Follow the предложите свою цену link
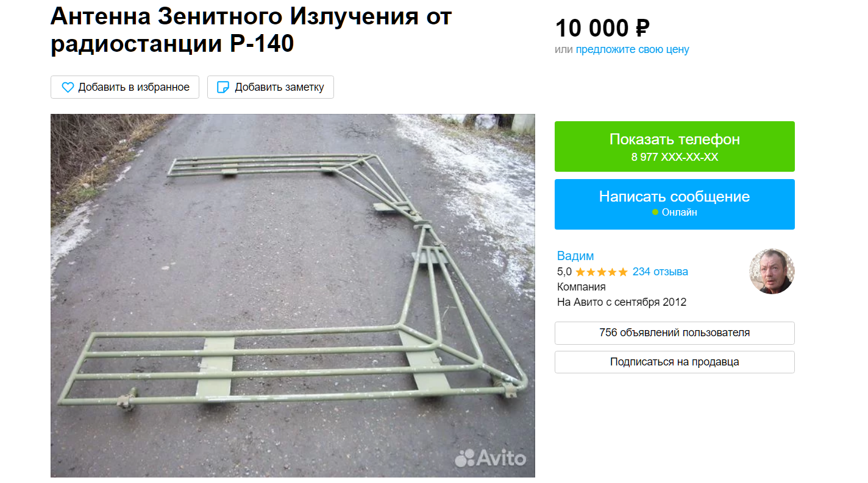 click(632, 49)
